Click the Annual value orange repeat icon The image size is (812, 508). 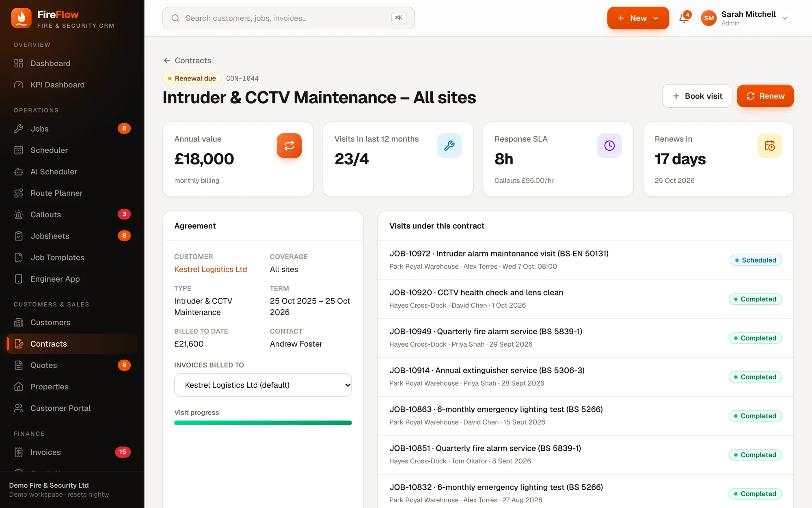(x=289, y=145)
